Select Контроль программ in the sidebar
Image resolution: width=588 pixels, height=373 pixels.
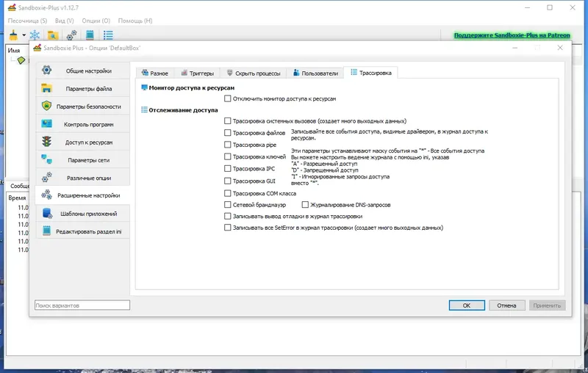83,124
